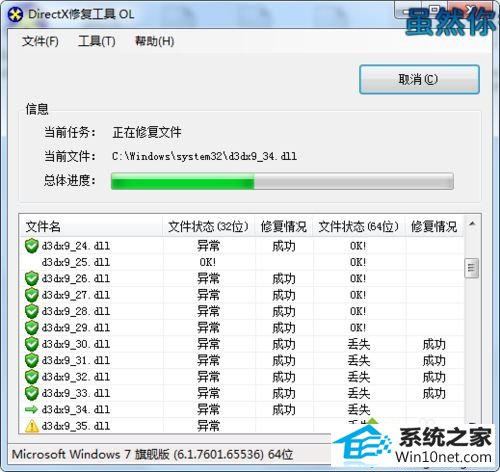Click the 总体进度 green progress bar
The width and height of the screenshot is (500, 472).
(282, 181)
